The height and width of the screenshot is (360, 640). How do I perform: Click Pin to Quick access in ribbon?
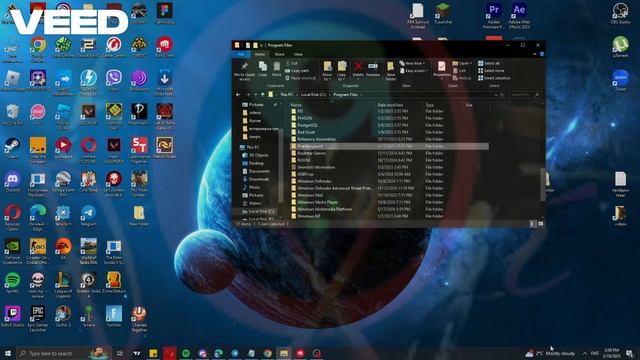click(244, 71)
